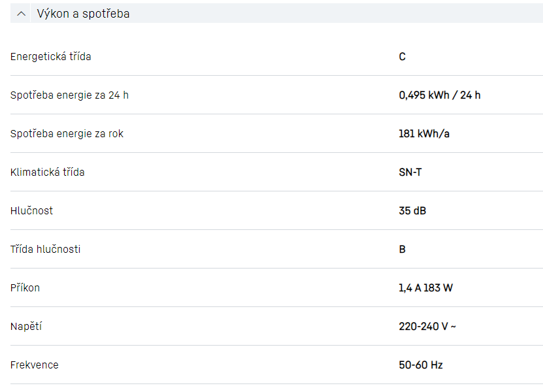Select the energy class value C
The width and height of the screenshot is (543, 392).
click(x=403, y=57)
